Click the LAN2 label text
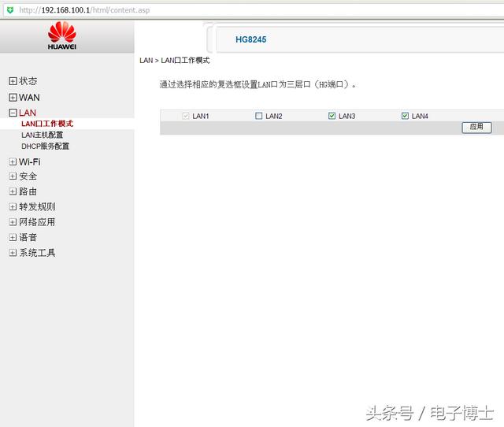This screenshot has height=427, width=504. [274, 116]
